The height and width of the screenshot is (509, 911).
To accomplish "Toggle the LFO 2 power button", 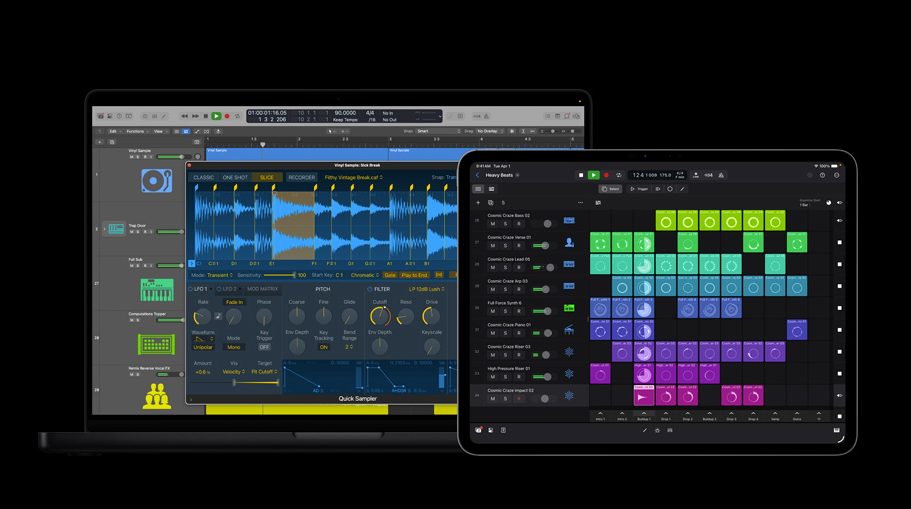I will click(219, 289).
